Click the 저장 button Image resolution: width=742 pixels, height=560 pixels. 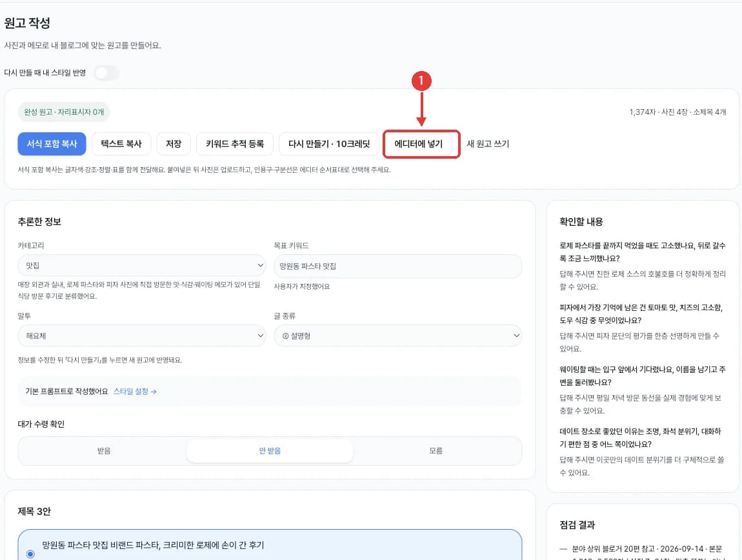click(x=174, y=144)
